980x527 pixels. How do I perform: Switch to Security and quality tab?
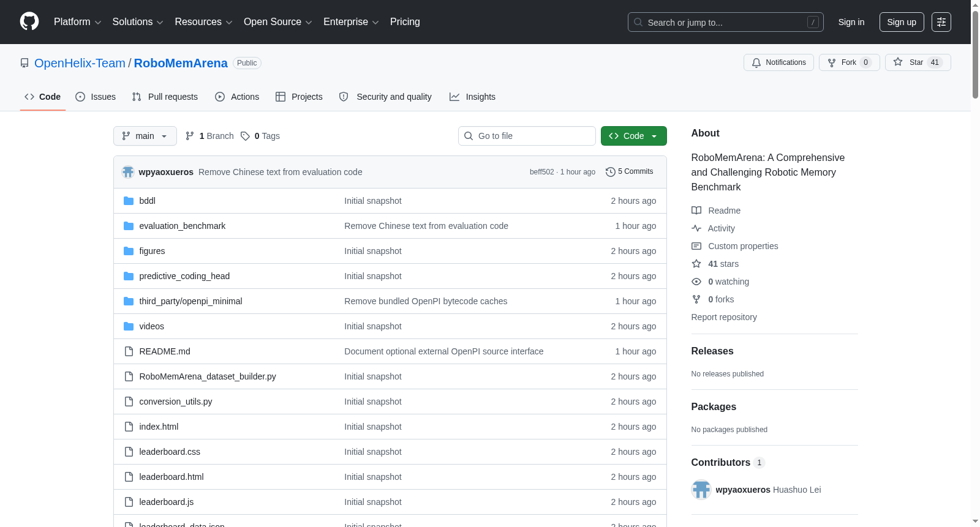[385, 97]
